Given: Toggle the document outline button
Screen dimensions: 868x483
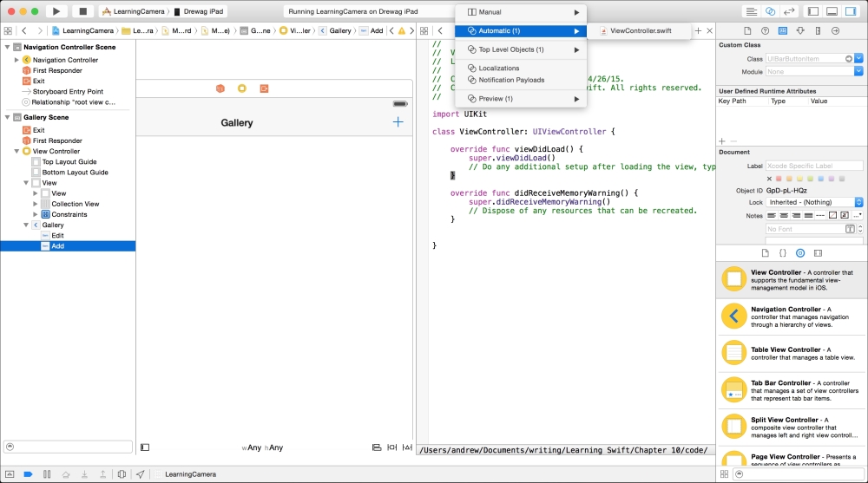Looking at the screenshot, I should (145, 447).
